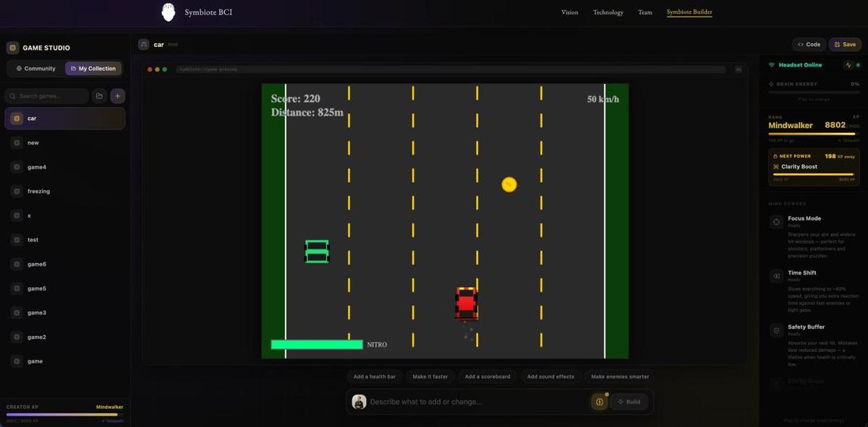The width and height of the screenshot is (868, 427).
Task: Open the Code view button
Action: [809, 45]
